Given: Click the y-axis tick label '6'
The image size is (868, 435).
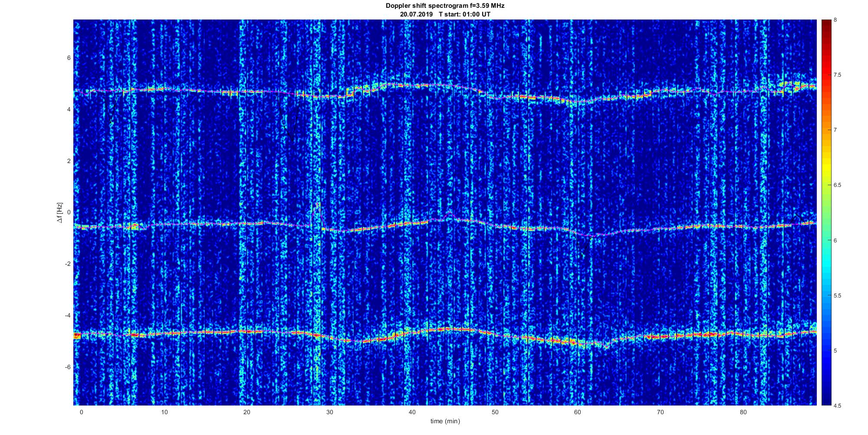Looking at the screenshot, I should (69, 58).
